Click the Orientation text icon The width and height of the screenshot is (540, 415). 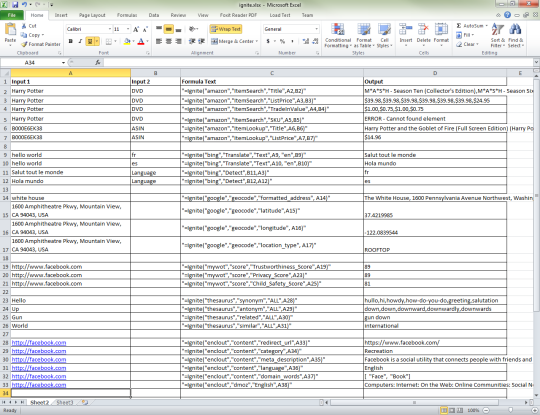[x=192, y=29]
